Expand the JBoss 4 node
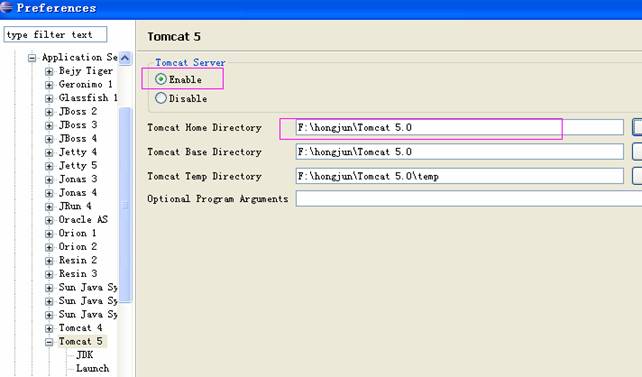This screenshot has height=377, width=642. click(x=49, y=139)
